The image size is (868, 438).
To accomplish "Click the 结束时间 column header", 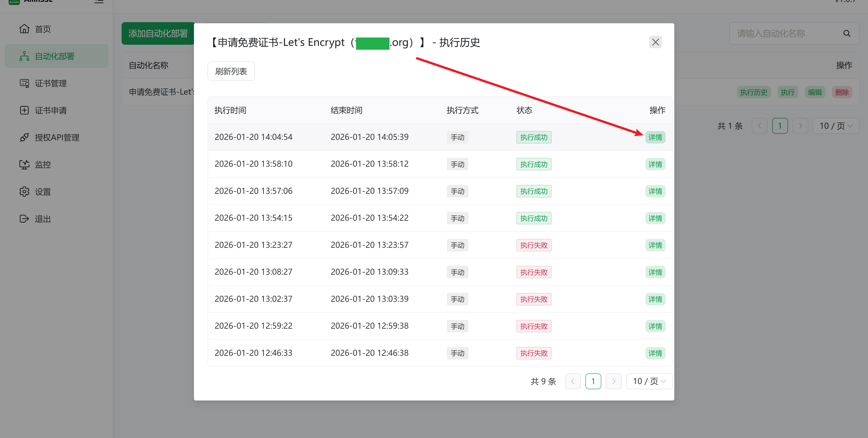I will pos(346,110).
